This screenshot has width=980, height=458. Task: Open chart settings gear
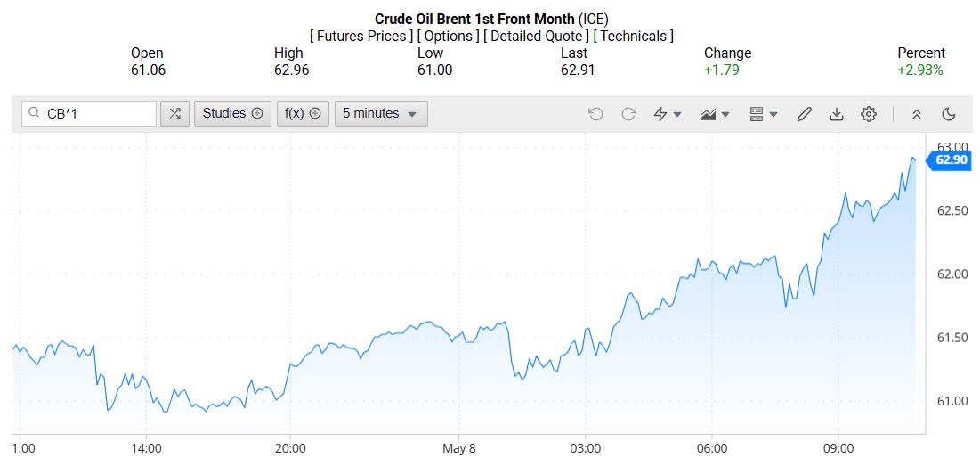coord(869,114)
